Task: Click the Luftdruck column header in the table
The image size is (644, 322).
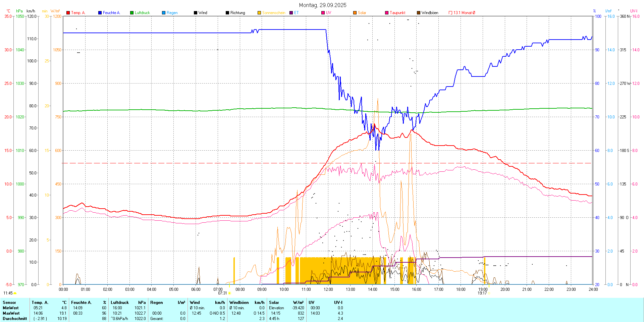Action: coord(120,303)
